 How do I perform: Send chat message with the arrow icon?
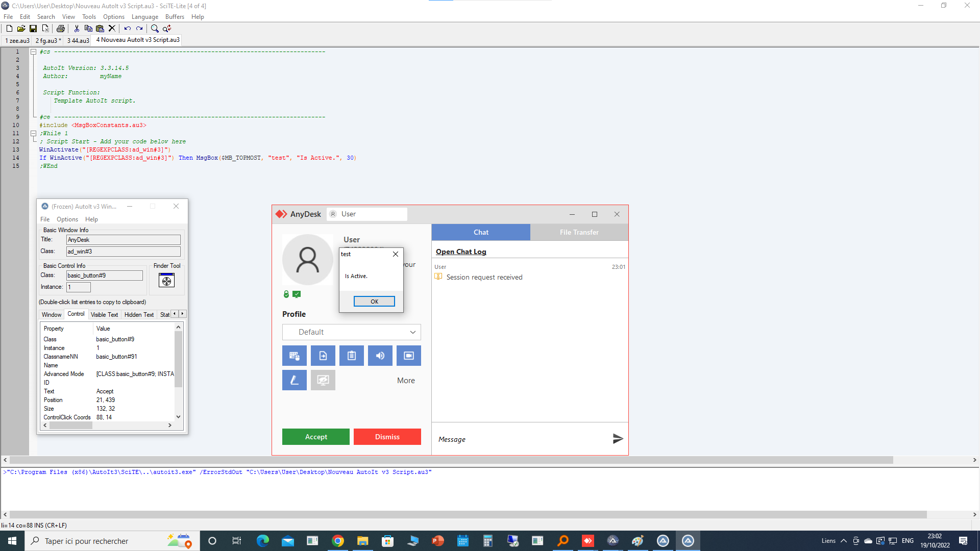click(618, 439)
